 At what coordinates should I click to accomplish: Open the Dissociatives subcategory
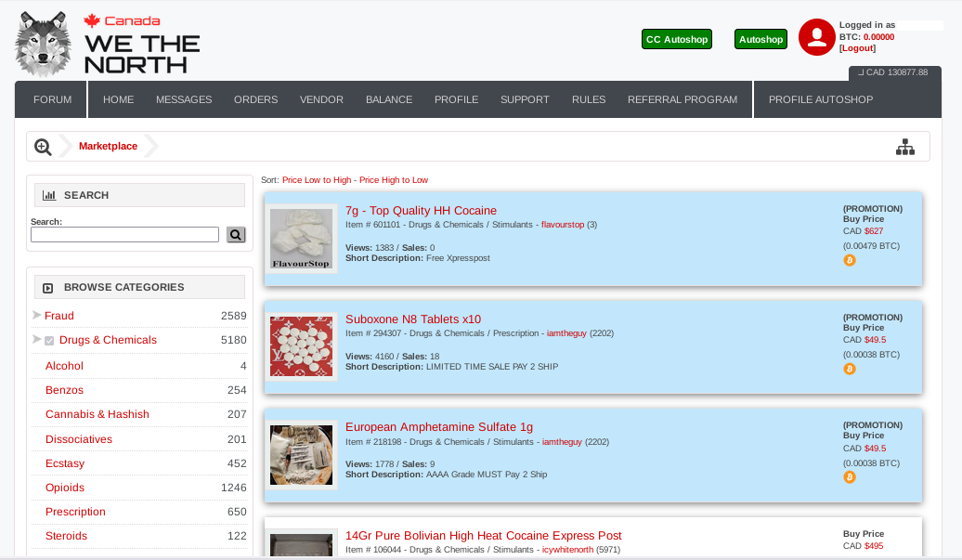(79, 439)
